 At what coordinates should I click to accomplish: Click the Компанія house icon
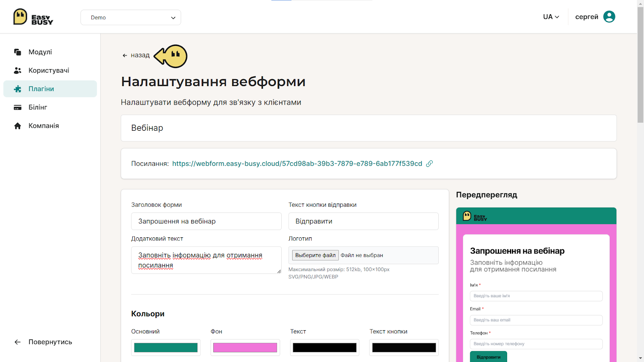(18, 126)
